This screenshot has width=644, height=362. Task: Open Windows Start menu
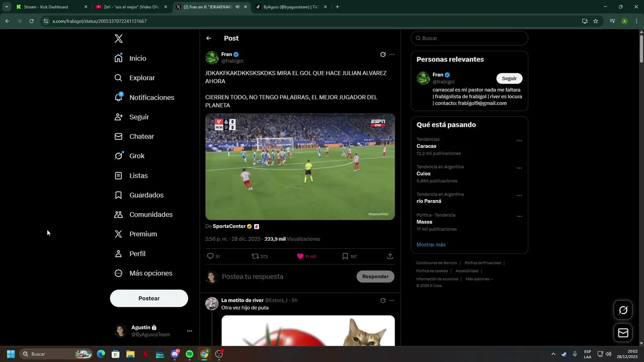(x=11, y=354)
